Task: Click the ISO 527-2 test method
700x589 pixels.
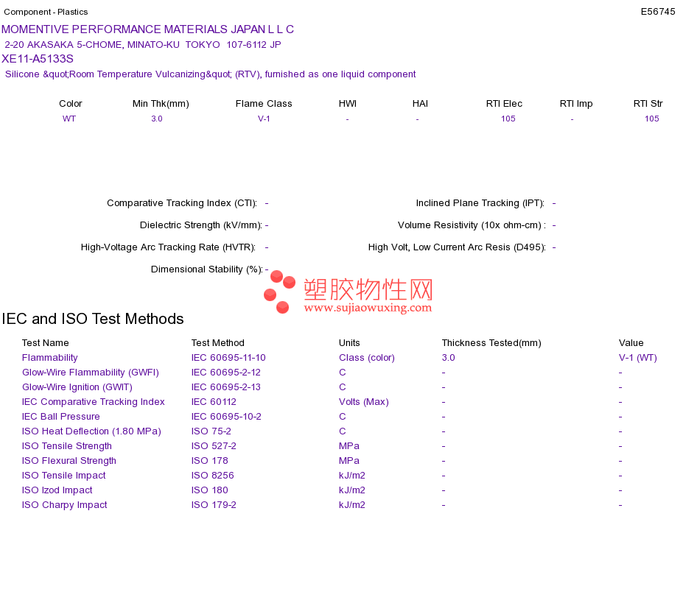Action: [214, 446]
